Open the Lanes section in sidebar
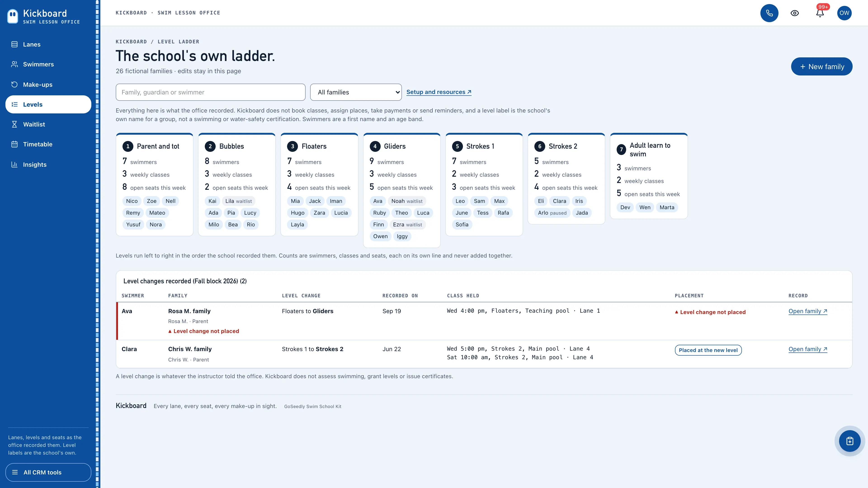 point(48,45)
